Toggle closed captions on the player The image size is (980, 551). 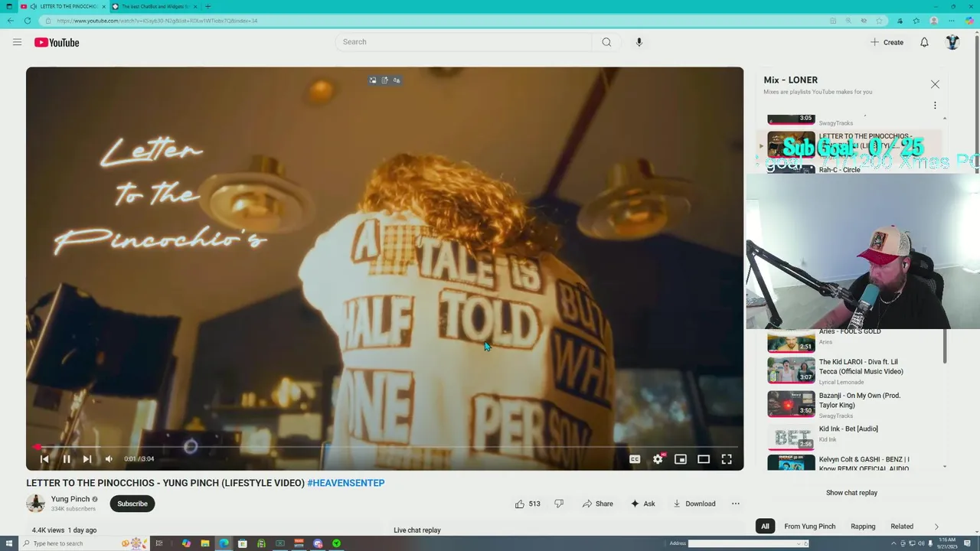click(x=635, y=459)
